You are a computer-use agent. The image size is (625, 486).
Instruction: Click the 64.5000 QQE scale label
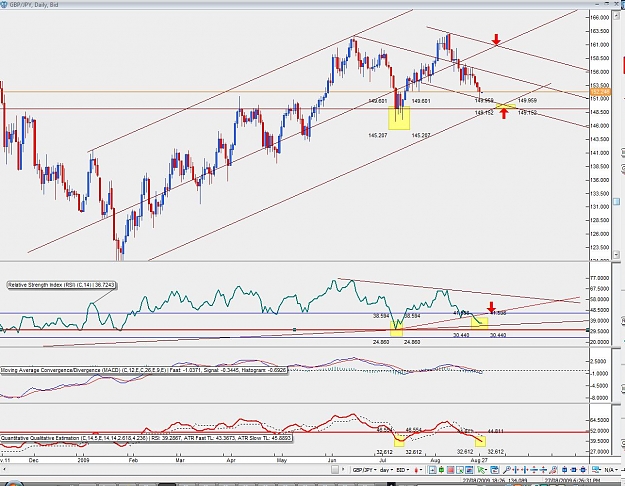coord(600,420)
